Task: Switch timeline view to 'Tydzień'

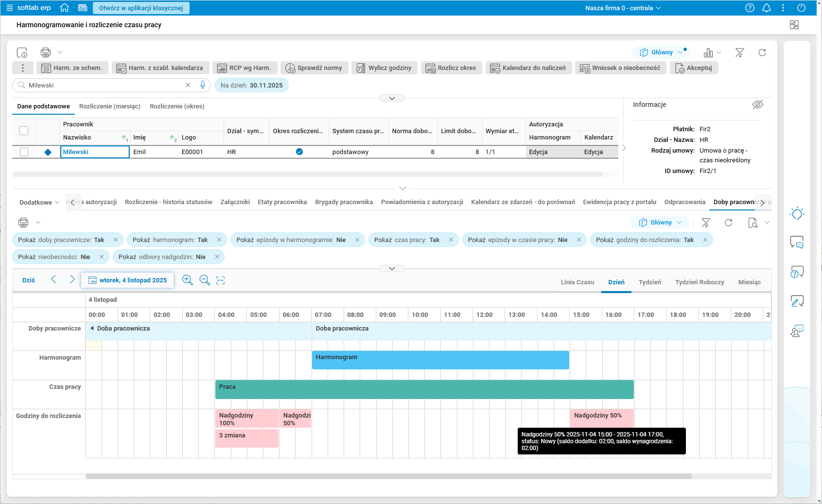Action: coord(650,282)
